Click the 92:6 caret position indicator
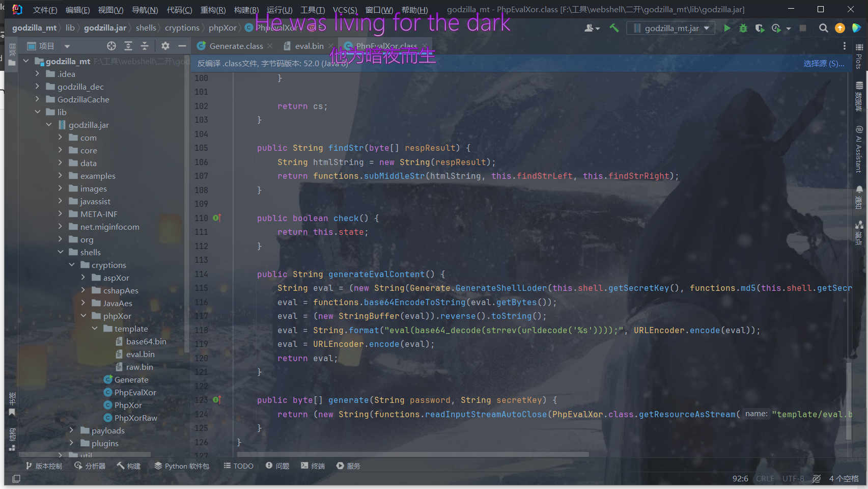The image size is (868, 489). click(740, 478)
